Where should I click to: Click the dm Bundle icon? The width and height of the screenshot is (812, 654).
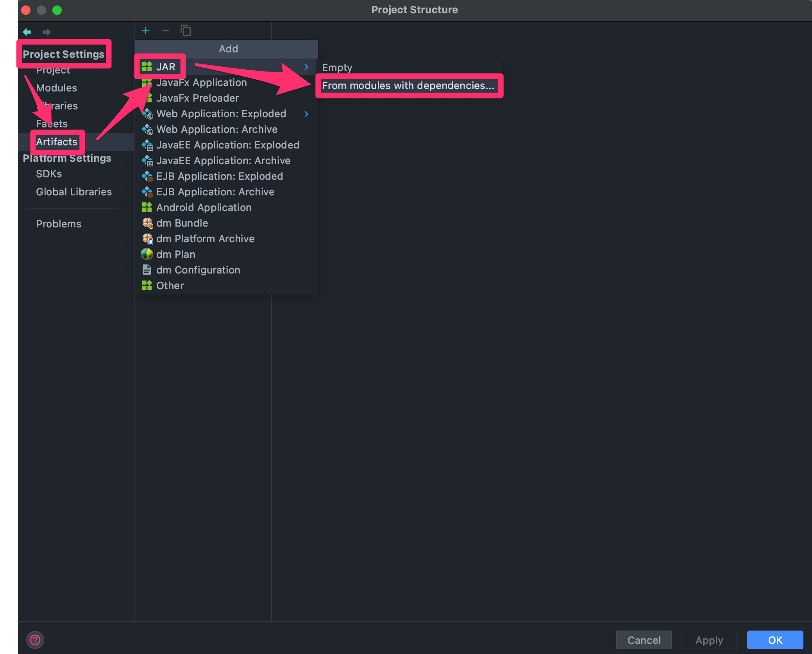tap(147, 223)
